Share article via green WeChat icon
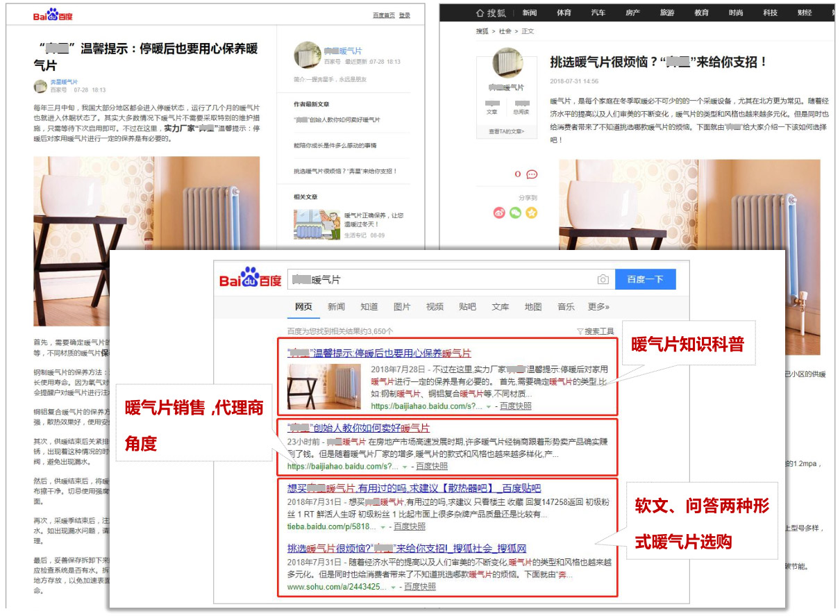 point(514,213)
